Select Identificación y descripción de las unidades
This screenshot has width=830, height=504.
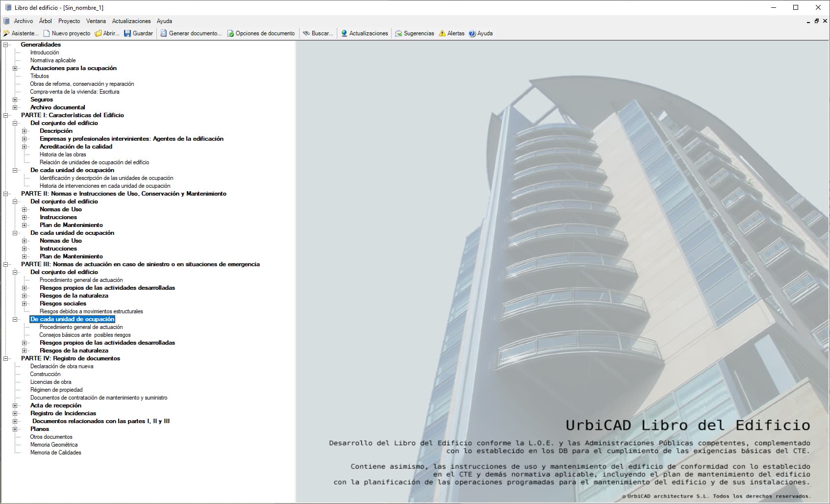coord(106,178)
